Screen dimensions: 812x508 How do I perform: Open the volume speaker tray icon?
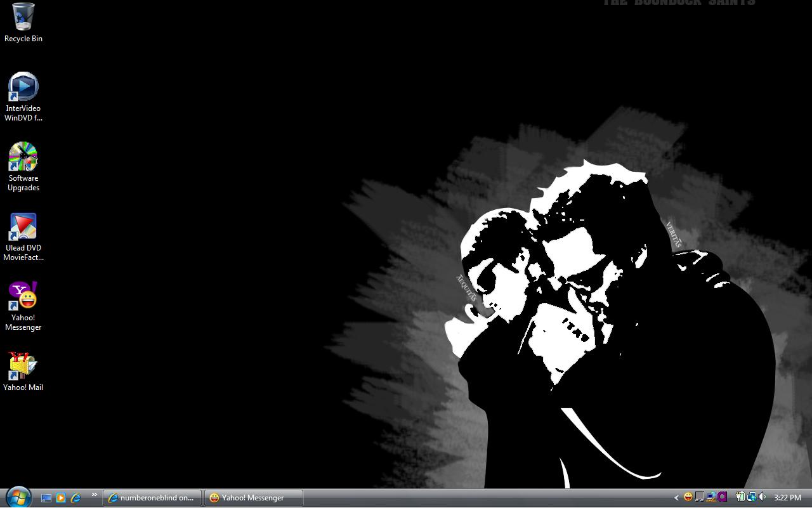click(x=762, y=497)
